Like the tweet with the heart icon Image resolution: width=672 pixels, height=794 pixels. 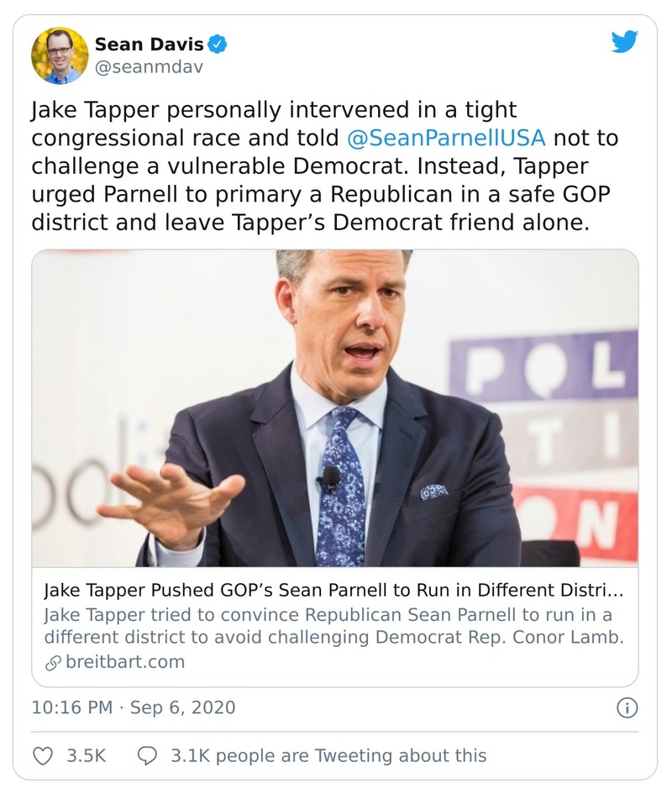[x=43, y=755]
